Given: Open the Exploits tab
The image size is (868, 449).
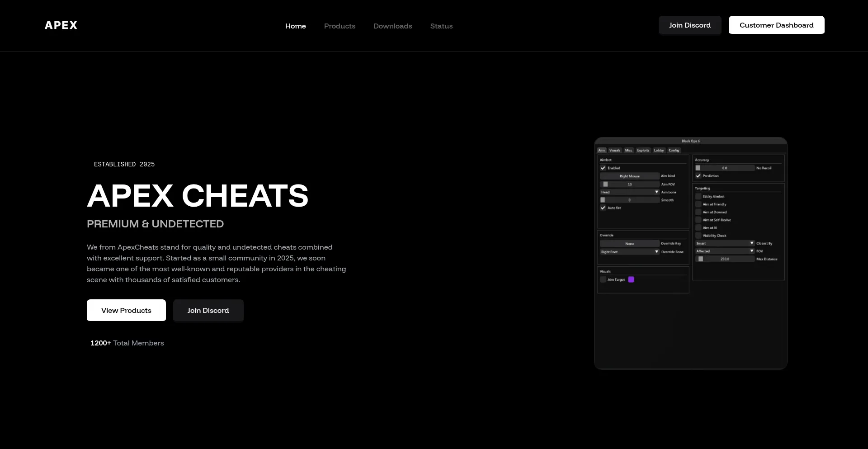Looking at the screenshot, I should [x=643, y=151].
